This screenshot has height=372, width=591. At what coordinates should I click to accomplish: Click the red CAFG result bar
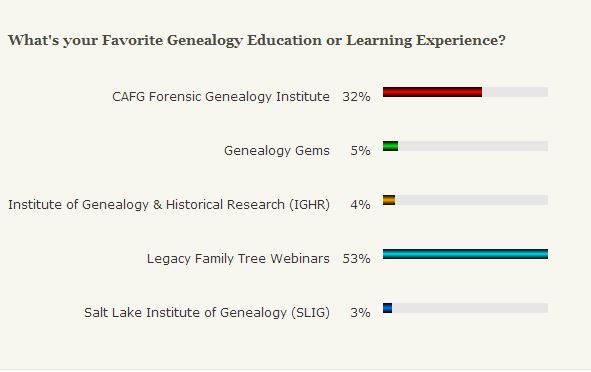pos(432,92)
